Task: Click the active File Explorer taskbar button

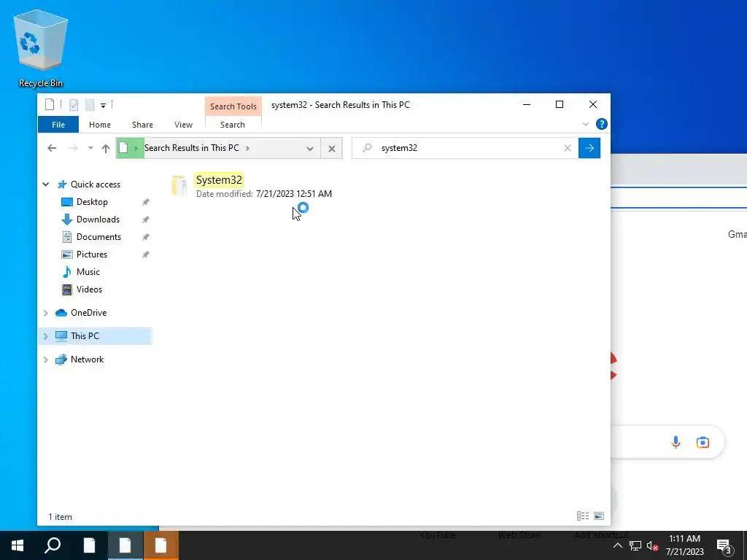Action: (125, 545)
